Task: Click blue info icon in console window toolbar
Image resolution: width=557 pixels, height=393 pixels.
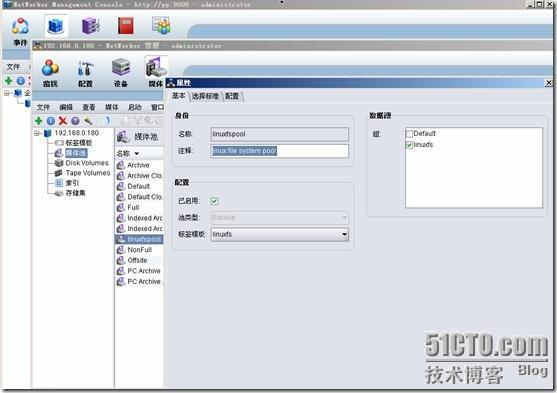Action: point(21,81)
